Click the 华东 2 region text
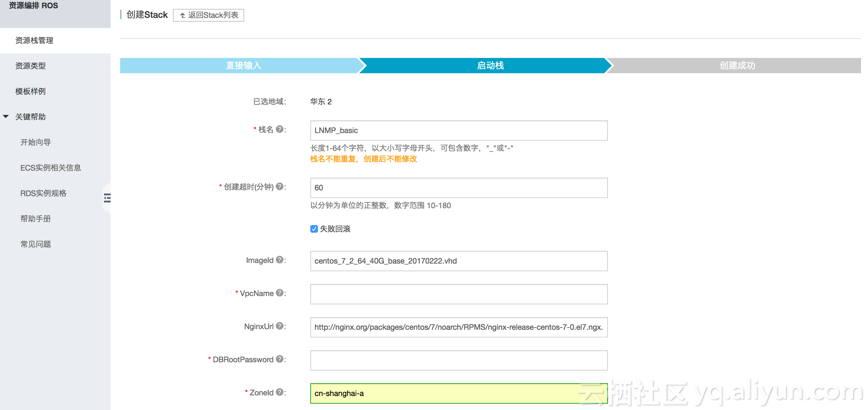Image resolution: width=868 pixels, height=410 pixels. (x=321, y=102)
